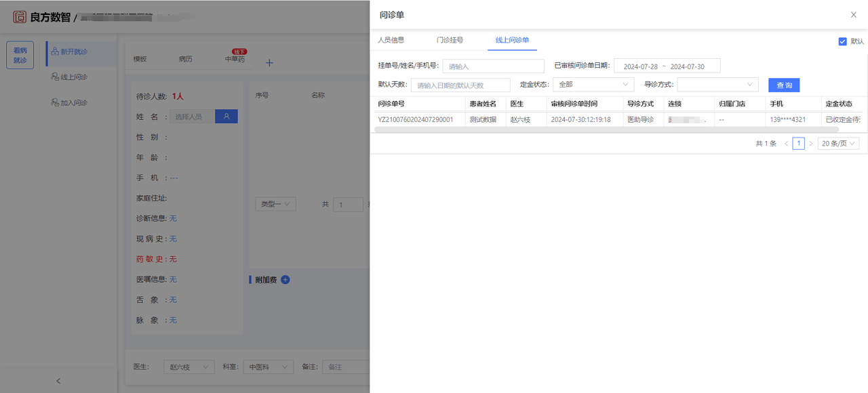
Task: Collapse the sidebar with the left chevron
Action: (x=58, y=381)
